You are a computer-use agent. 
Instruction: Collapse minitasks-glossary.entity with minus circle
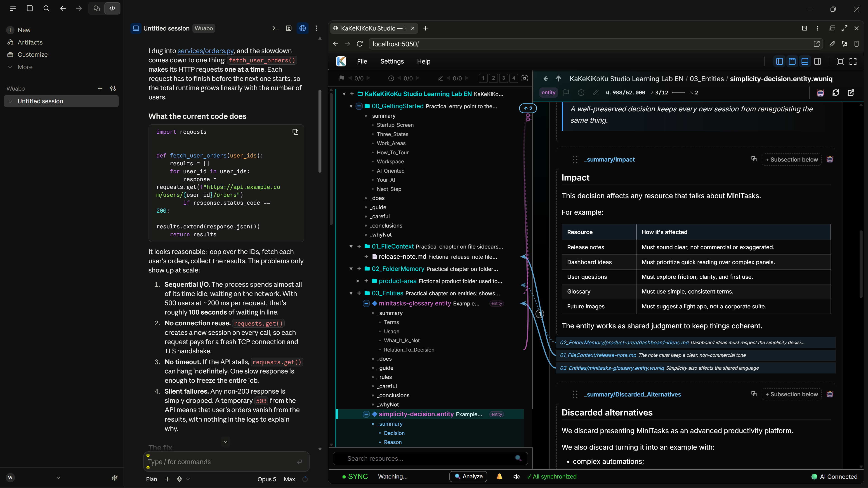[366, 303]
